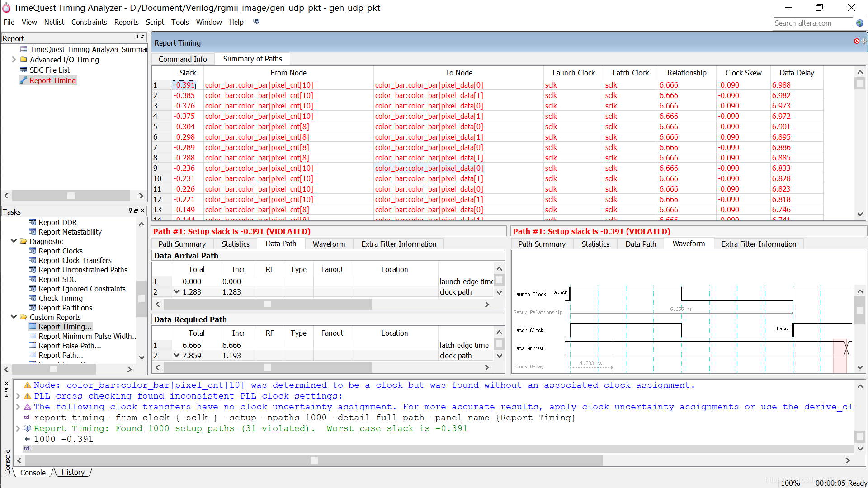
Task: Click the From Node column header
Action: 288,73
